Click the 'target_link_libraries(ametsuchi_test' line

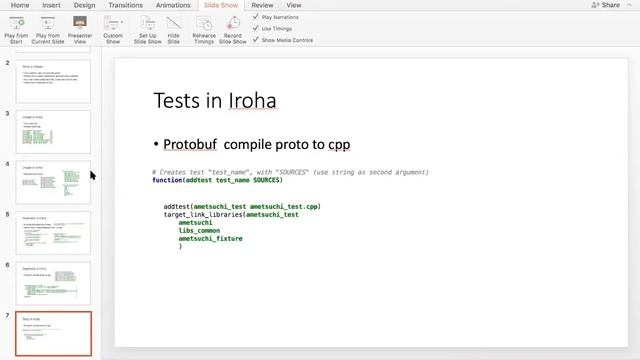coord(231,214)
